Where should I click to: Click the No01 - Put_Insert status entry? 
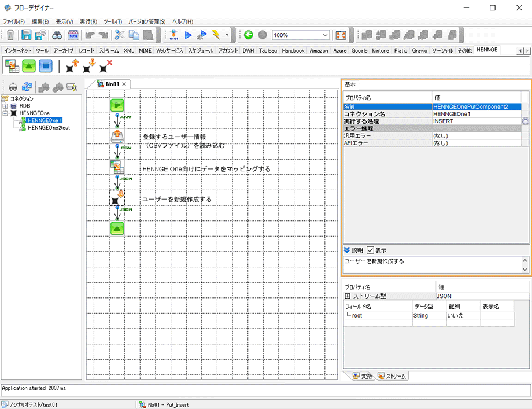[x=164, y=404]
